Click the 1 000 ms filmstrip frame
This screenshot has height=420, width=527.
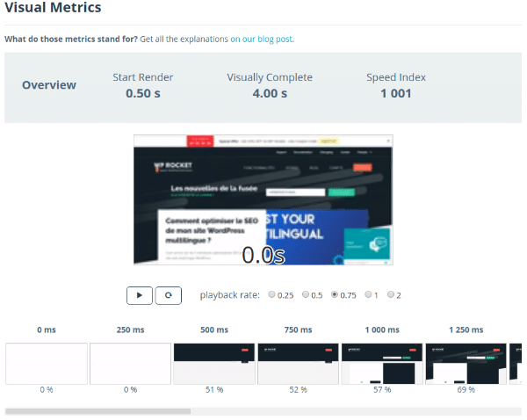[x=382, y=363]
